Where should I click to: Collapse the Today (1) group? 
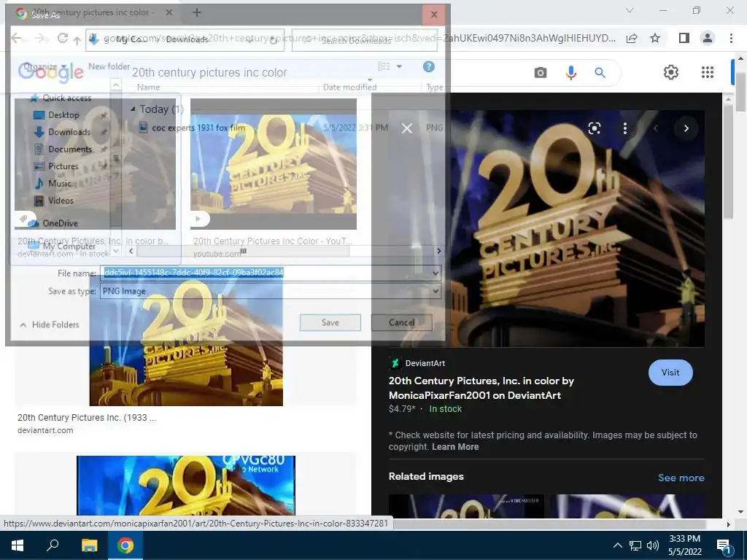133,109
